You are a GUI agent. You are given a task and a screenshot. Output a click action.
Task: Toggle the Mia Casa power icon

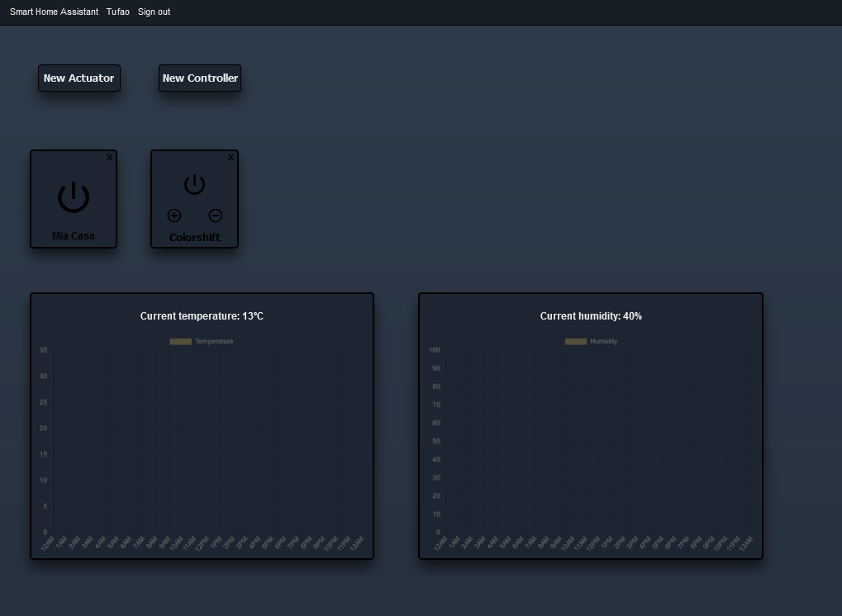[74, 197]
